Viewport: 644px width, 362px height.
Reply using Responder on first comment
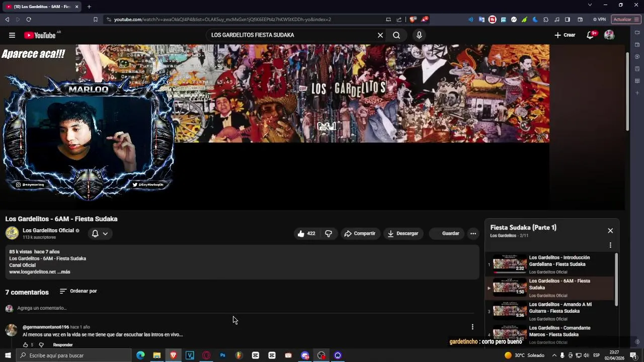pyautogui.click(x=63, y=345)
